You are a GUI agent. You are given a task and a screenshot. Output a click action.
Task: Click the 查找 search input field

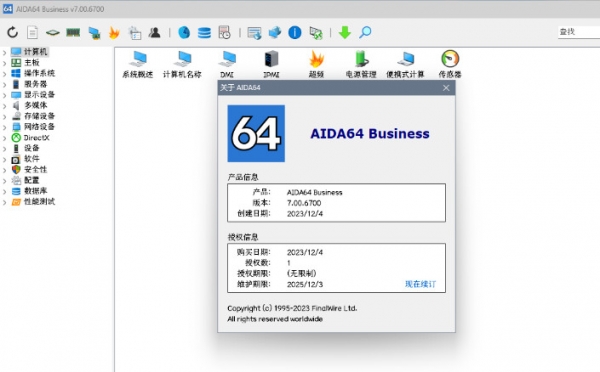coord(579,32)
